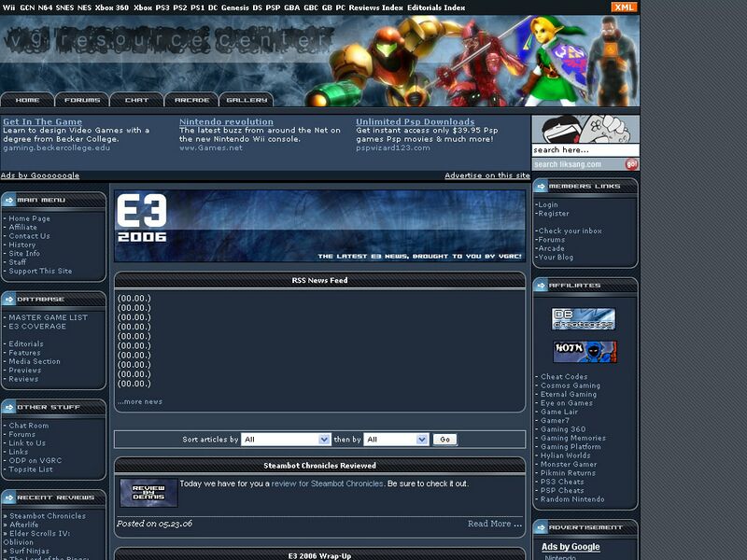The height and width of the screenshot is (560, 747).
Task: Open the HOTK affiliate banner
Action: pyautogui.click(x=584, y=352)
